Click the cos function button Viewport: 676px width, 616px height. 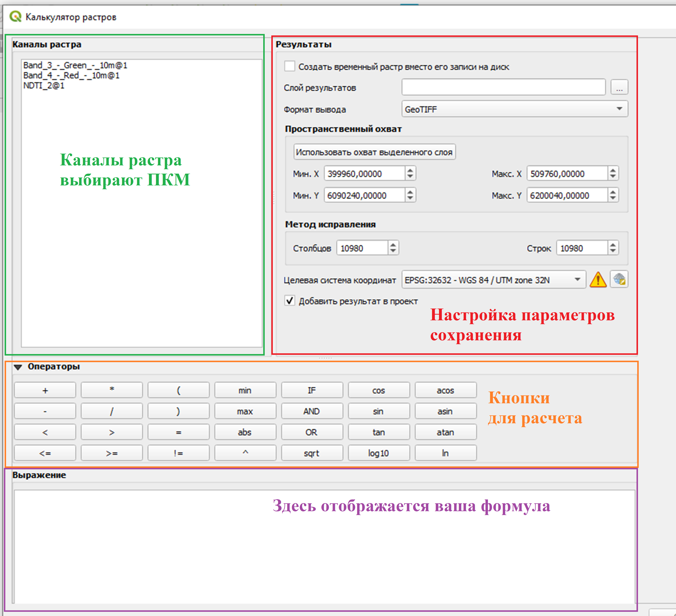pos(379,390)
